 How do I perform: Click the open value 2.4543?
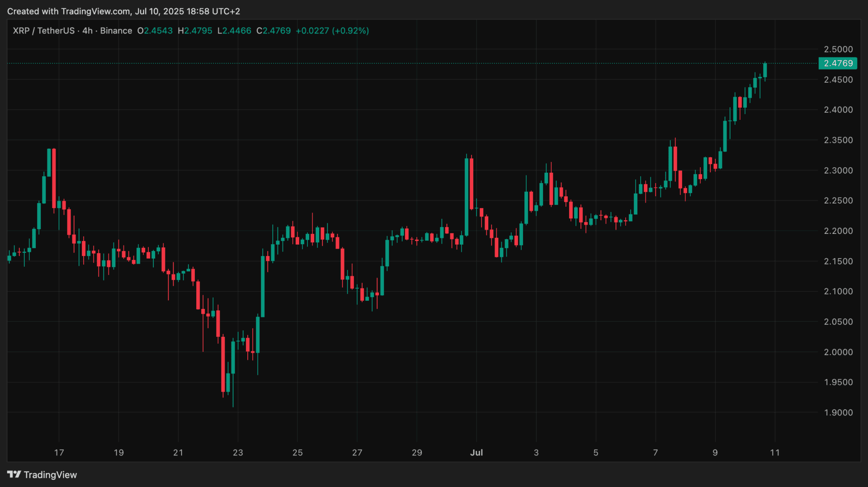(x=158, y=31)
